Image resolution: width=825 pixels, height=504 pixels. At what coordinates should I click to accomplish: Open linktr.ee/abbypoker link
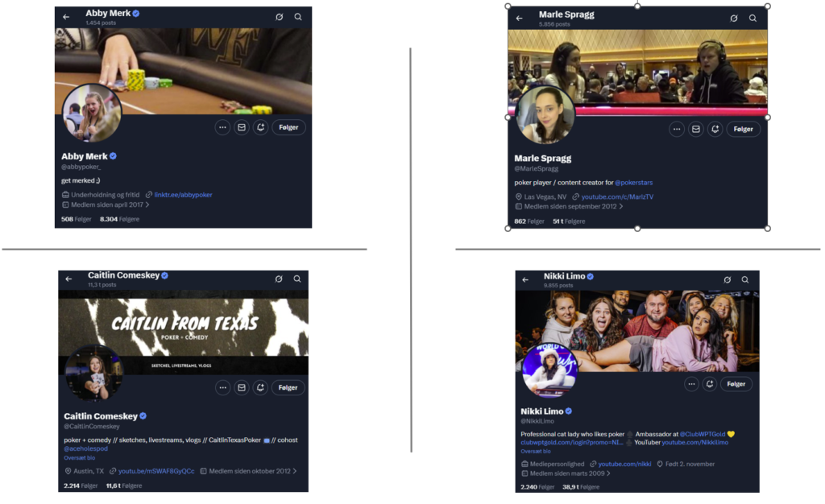click(x=183, y=195)
